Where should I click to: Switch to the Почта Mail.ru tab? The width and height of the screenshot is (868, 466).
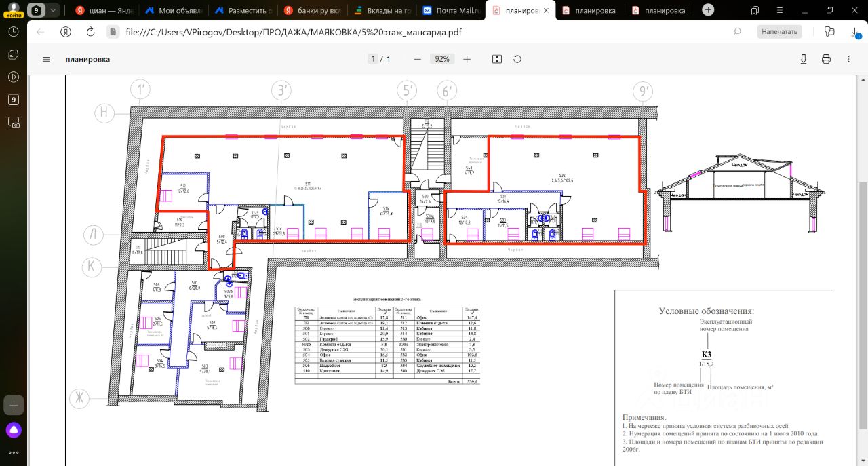coord(450,10)
